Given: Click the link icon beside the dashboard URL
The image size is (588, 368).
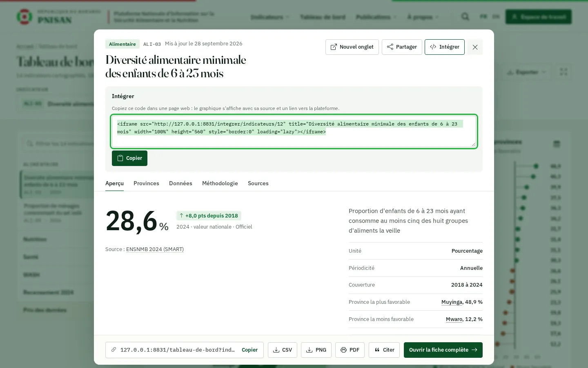Looking at the screenshot, I should 114,350.
